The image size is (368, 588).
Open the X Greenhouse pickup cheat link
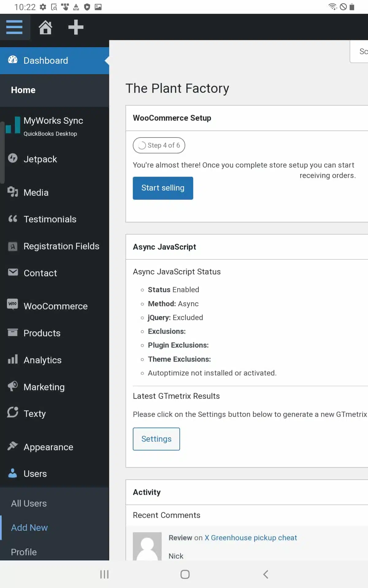coord(251,538)
